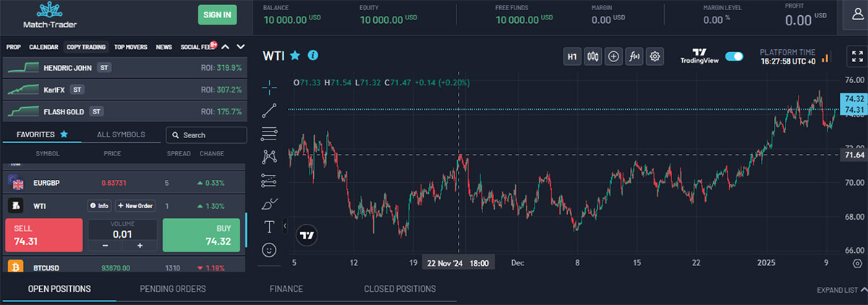Click the BUY 74.32 button

click(203, 236)
